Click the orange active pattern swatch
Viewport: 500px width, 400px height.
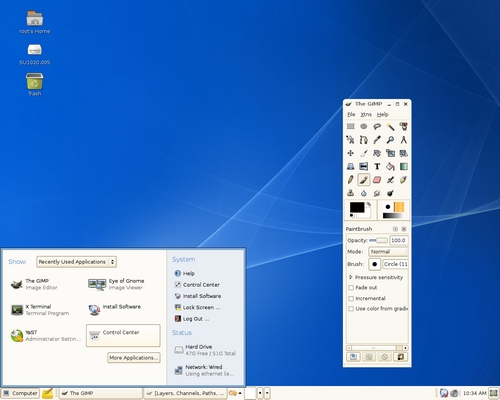pyautogui.click(x=399, y=207)
